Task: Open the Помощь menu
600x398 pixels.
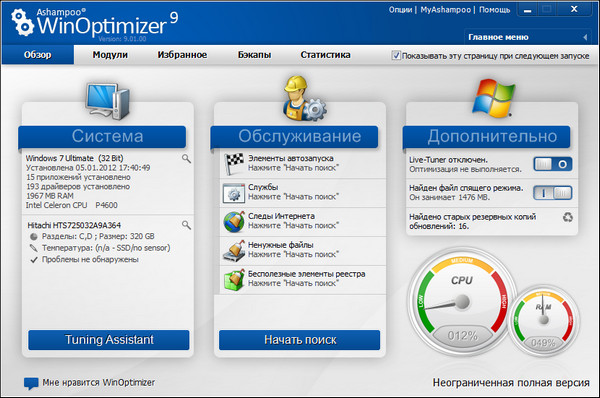Action: point(494,10)
